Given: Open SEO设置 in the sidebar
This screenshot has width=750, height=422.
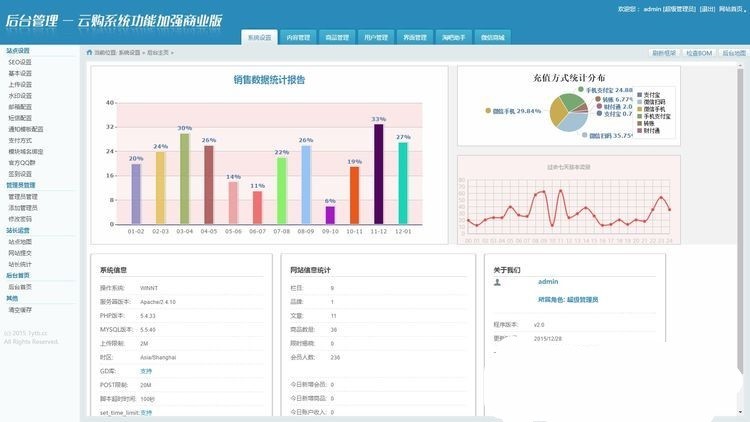Looking at the screenshot, I should click(20, 62).
